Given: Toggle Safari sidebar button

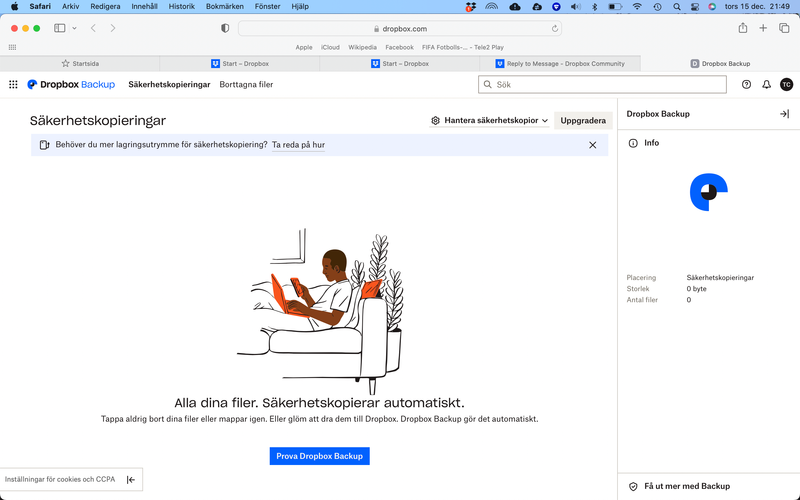Looking at the screenshot, I should tap(60, 28).
